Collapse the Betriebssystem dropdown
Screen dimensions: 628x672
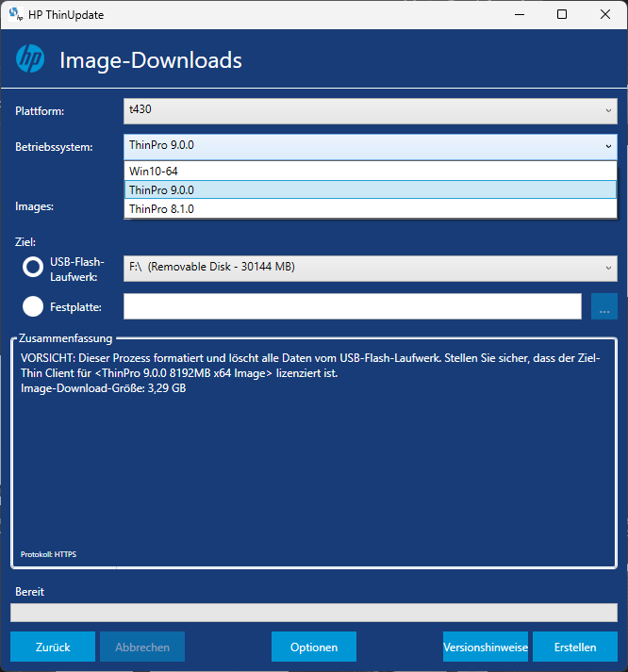(371, 147)
